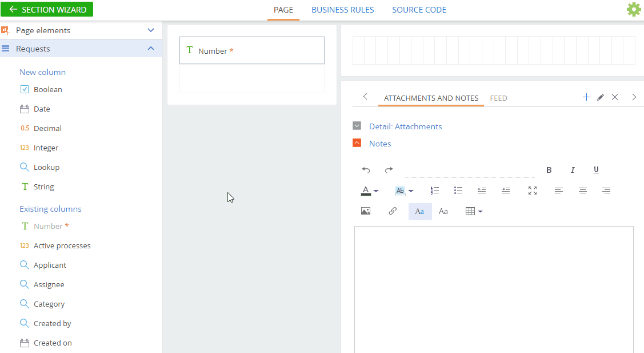This screenshot has width=644, height=353.
Task: Apply the font color A button
Action: (366, 191)
